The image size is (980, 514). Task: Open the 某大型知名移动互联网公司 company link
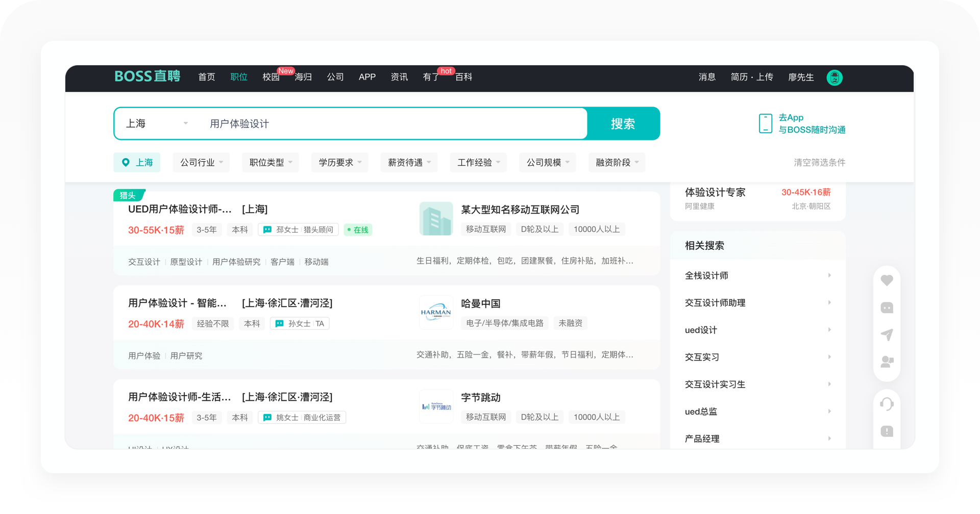(x=520, y=210)
